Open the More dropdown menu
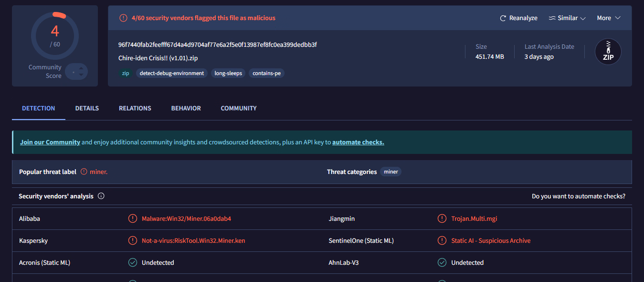The height and width of the screenshot is (282, 644). (x=609, y=18)
